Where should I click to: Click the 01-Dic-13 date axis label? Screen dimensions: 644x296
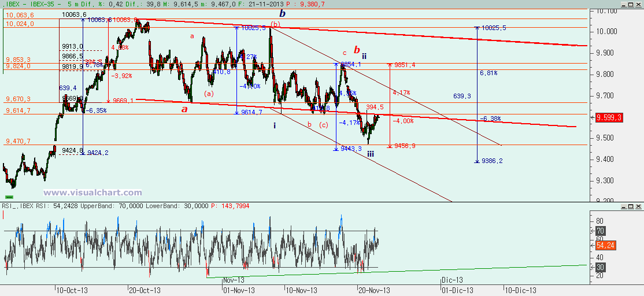[x=458, y=290]
